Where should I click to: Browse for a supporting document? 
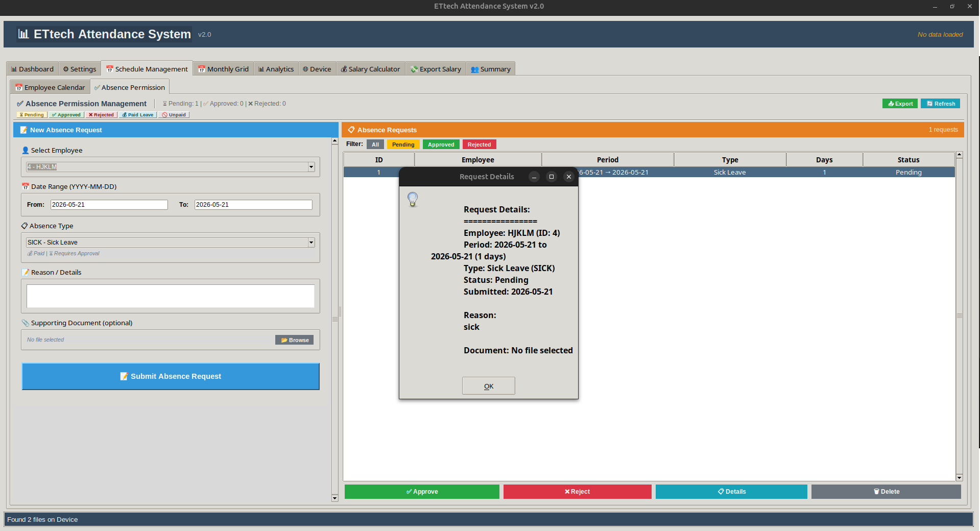click(x=295, y=340)
